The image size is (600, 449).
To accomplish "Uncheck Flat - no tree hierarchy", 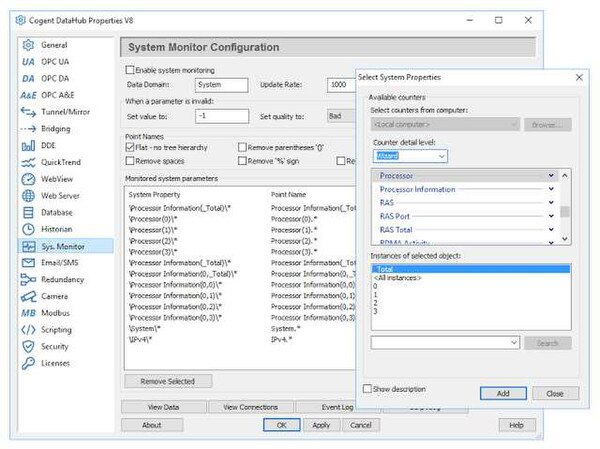I will tap(130, 147).
